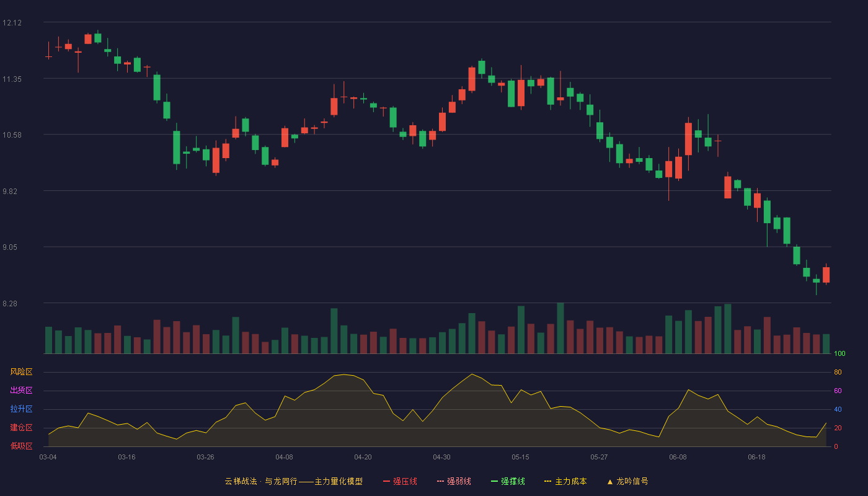Click the red 20 indicator scale value
This screenshot has height=496, width=868.
[838, 428]
